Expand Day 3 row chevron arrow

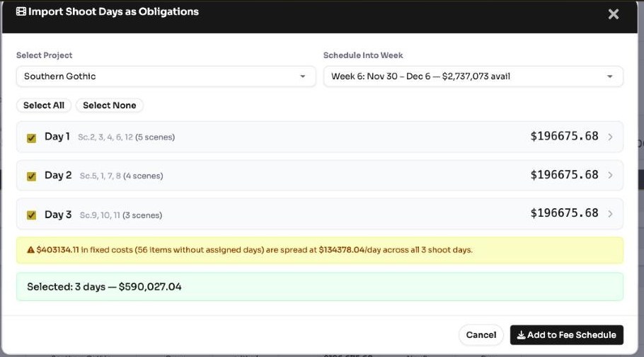coord(610,214)
